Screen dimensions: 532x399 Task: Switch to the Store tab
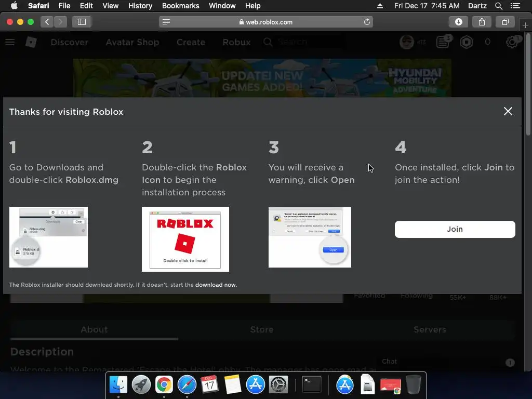pyautogui.click(x=262, y=329)
